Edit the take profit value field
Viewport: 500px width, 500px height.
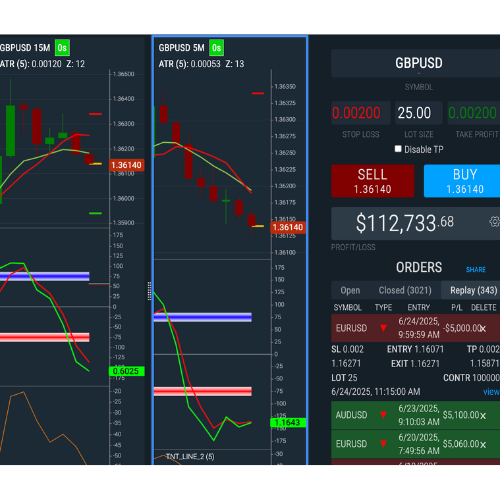474,113
